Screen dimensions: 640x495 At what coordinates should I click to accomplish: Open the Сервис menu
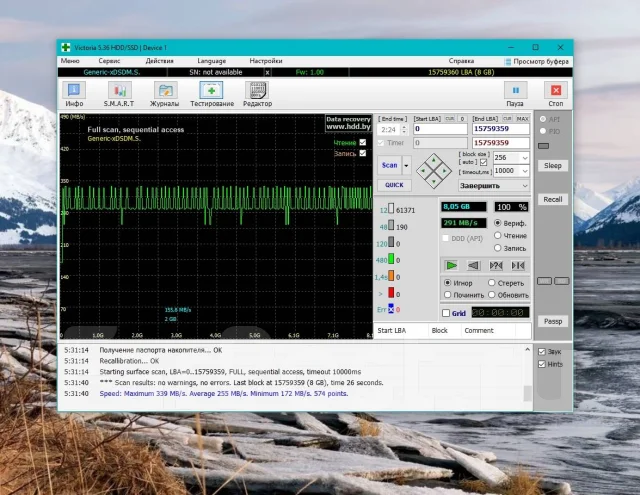(109, 61)
